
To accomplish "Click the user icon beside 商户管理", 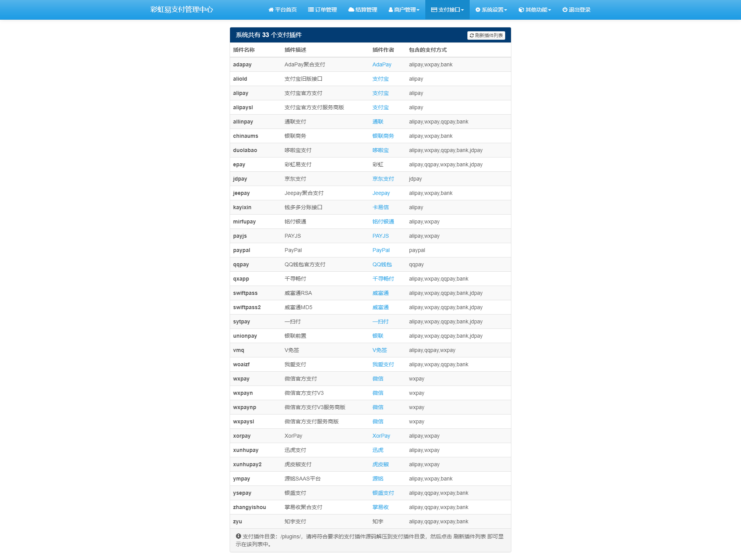I will click(x=391, y=10).
